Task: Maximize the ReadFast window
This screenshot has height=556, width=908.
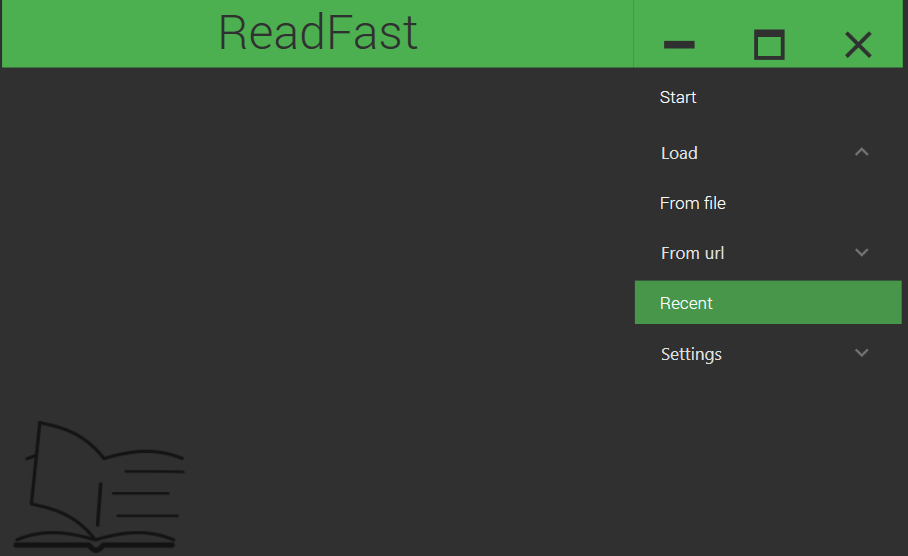Action: click(x=769, y=45)
